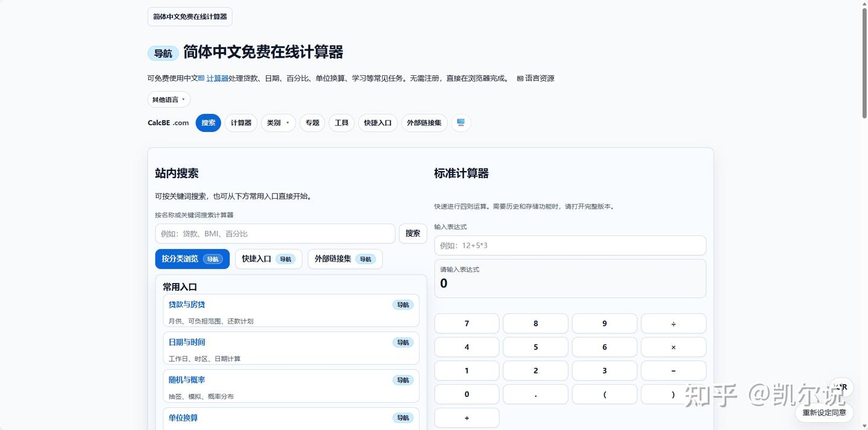This screenshot has height=430, width=868.
Task: Open the 工具 nav item
Action: coord(342,123)
